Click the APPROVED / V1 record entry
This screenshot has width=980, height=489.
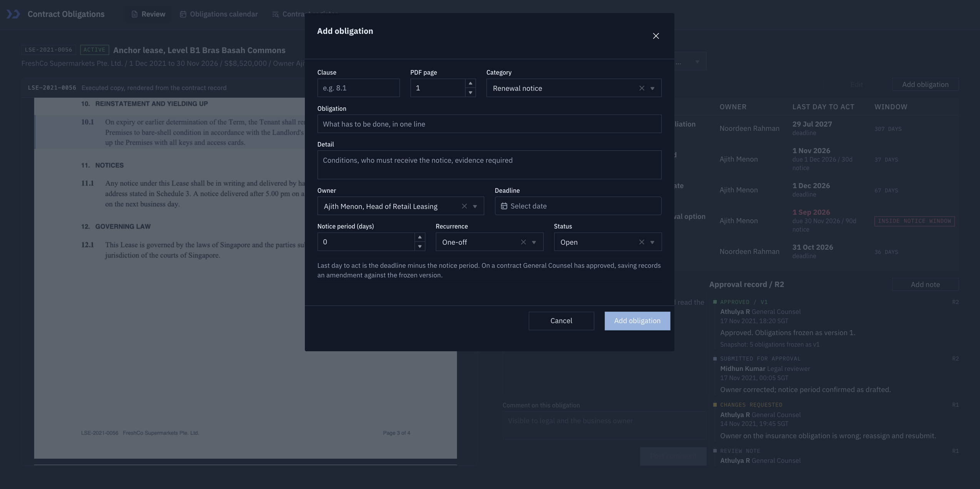tap(835, 323)
